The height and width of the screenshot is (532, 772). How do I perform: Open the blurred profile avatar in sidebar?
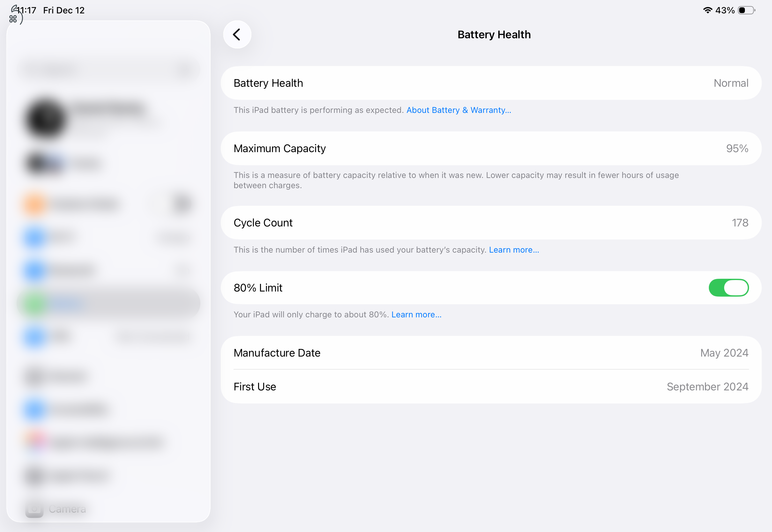[x=46, y=119]
